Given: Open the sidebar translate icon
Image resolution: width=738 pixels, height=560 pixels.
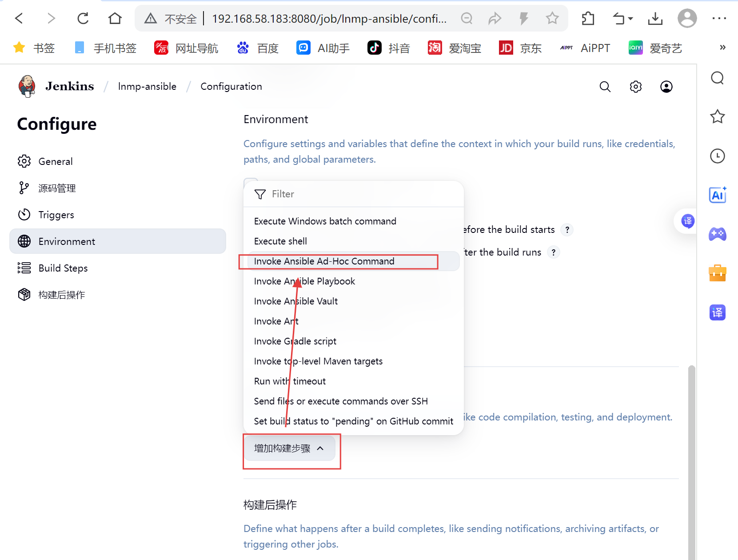Looking at the screenshot, I should 717,312.
